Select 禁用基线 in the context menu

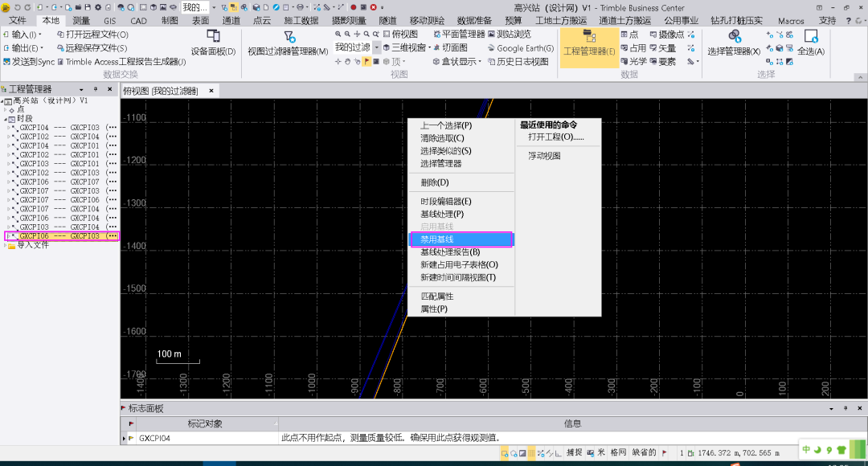(x=438, y=239)
